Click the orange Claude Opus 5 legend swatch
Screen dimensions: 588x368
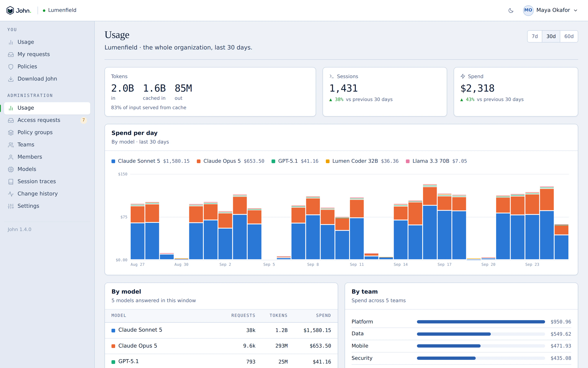point(198,161)
